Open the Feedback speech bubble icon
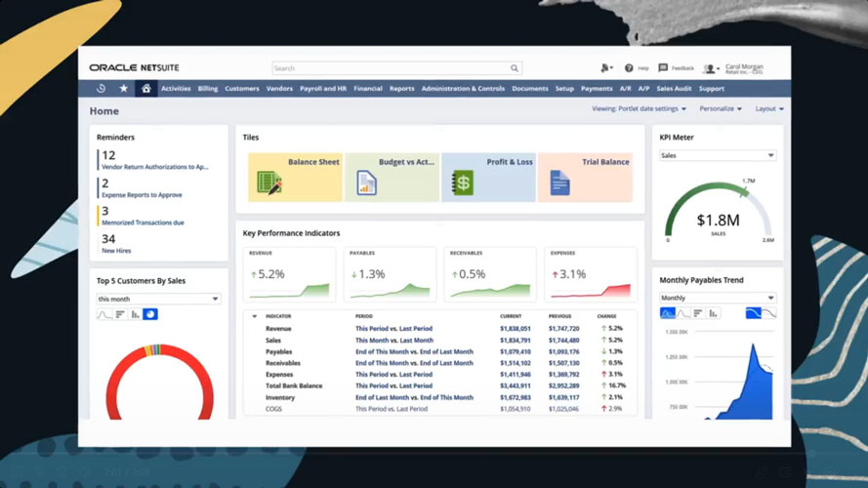868x488 pixels. click(x=663, y=68)
